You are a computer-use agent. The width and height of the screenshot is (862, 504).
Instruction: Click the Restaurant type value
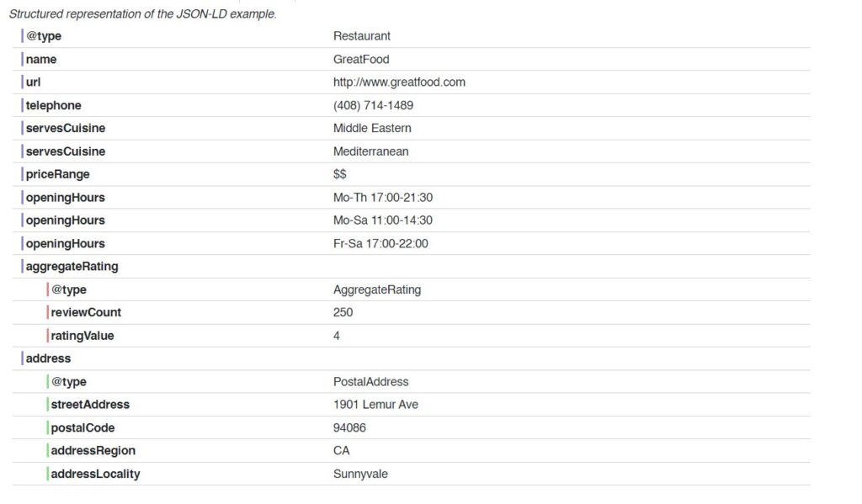(362, 36)
